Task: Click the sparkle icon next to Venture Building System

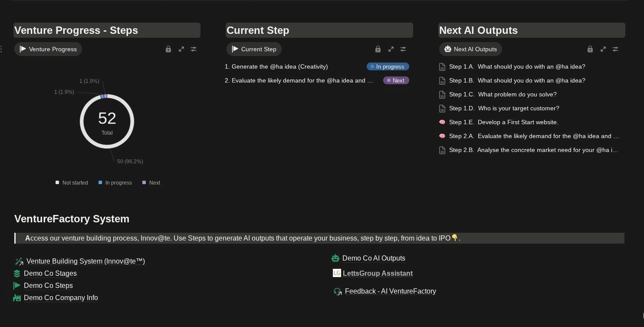Action: pos(19,261)
